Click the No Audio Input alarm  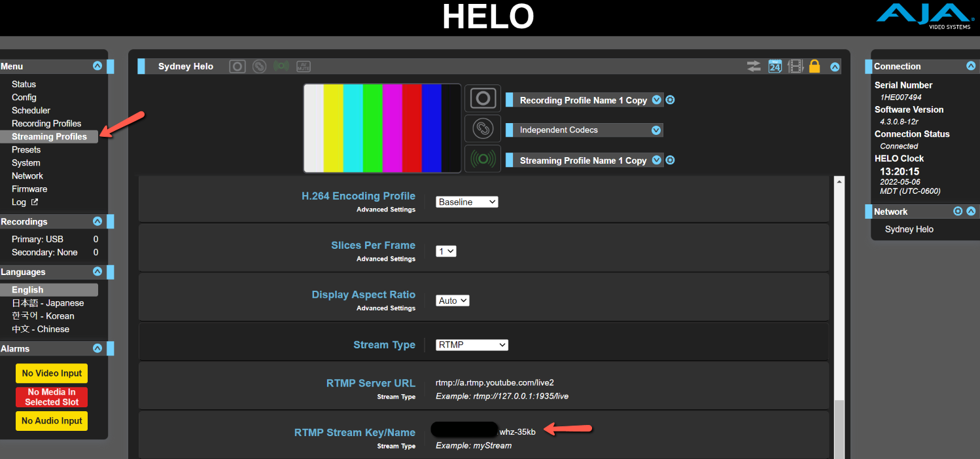(52, 421)
